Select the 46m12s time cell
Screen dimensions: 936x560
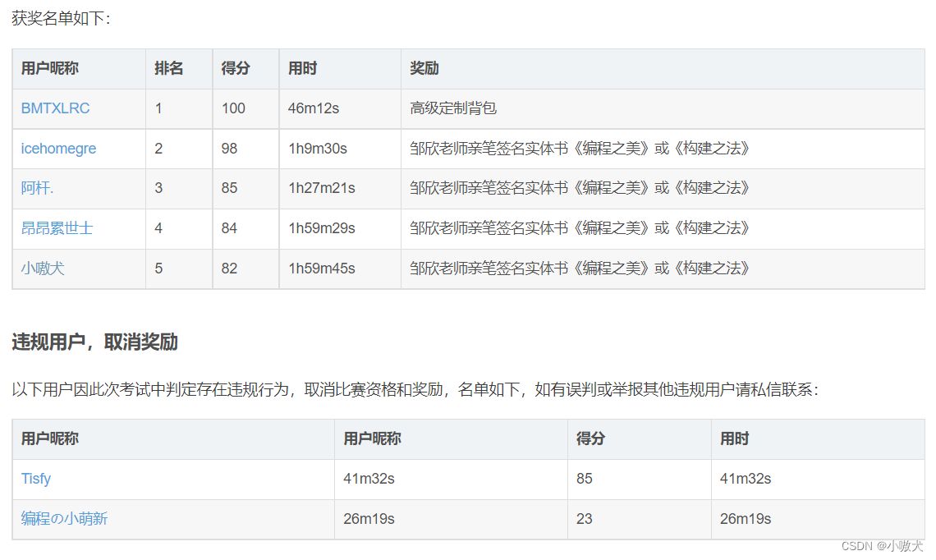tap(340, 108)
